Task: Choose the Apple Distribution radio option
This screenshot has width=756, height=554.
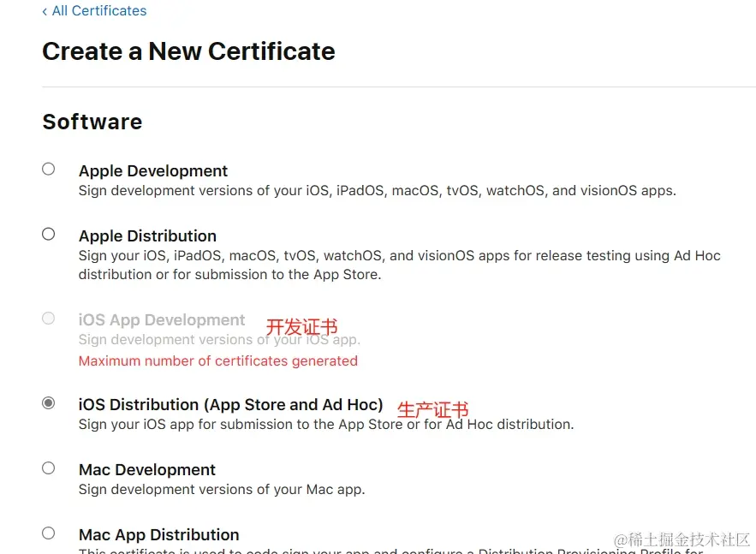Action: (48, 234)
